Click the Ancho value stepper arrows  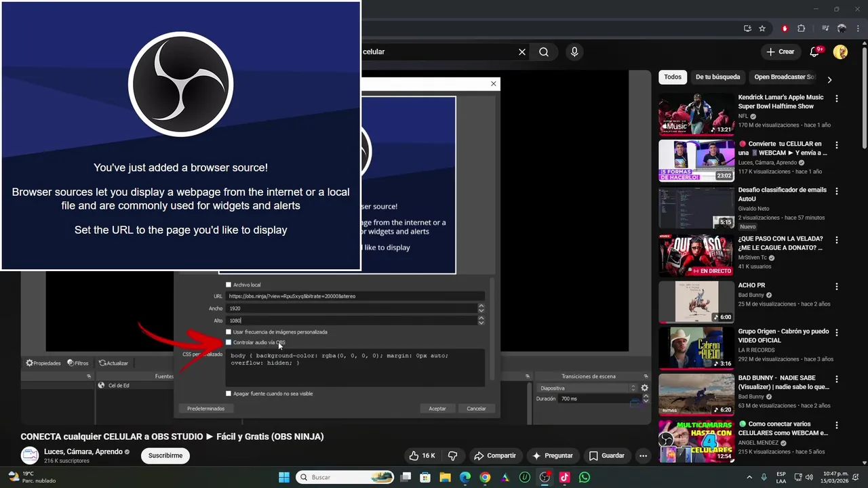click(x=481, y=308)
